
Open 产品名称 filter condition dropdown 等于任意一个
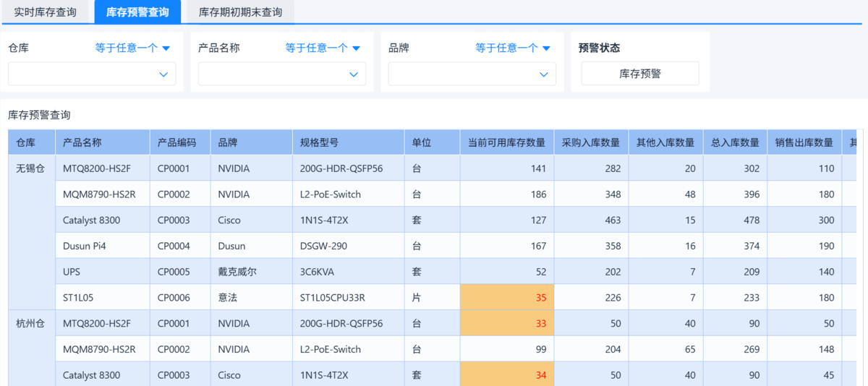coord(323,48)
